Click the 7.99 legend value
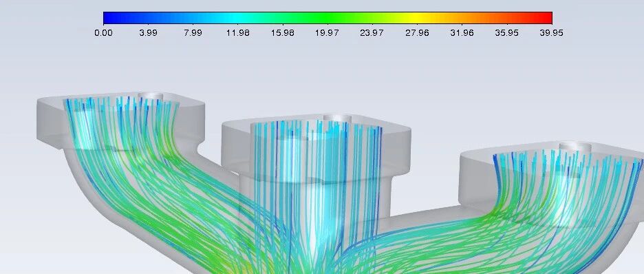Viewport: 644px width, 274px height. tap(193, 33)
